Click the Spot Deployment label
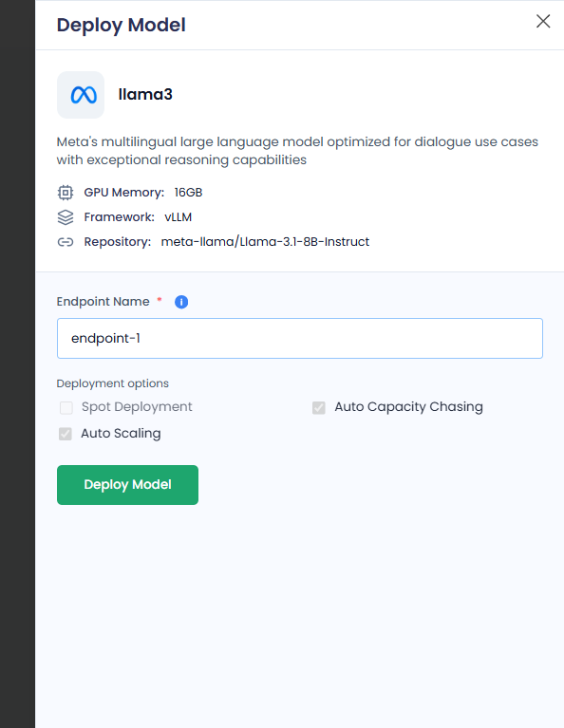 pyautogui.click(x=137, y=407)
